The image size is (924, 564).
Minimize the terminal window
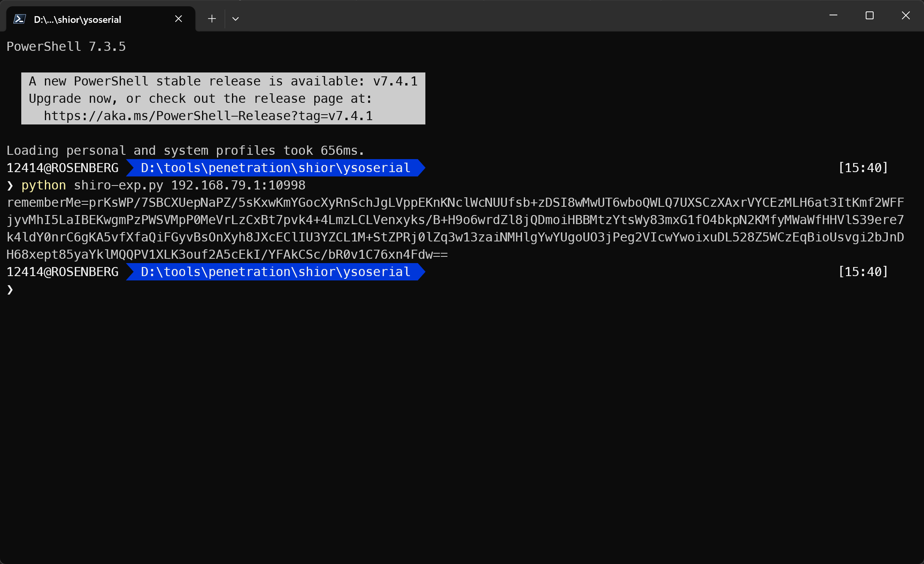tap(833, 16)
